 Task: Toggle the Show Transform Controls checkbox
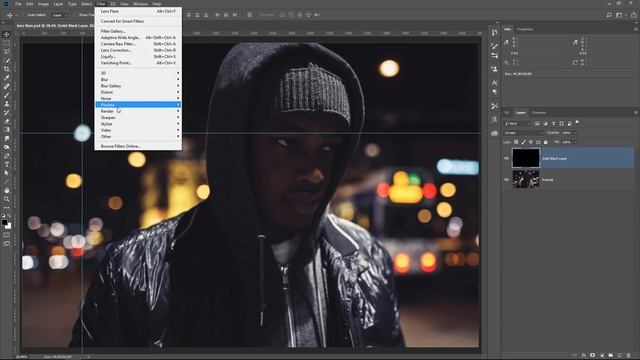coord(76,15)
